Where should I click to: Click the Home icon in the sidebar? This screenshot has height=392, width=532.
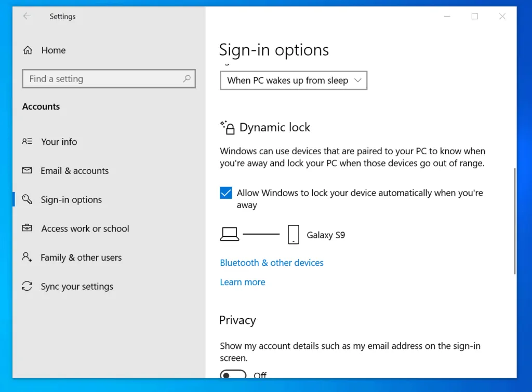(x=26, y=50)
